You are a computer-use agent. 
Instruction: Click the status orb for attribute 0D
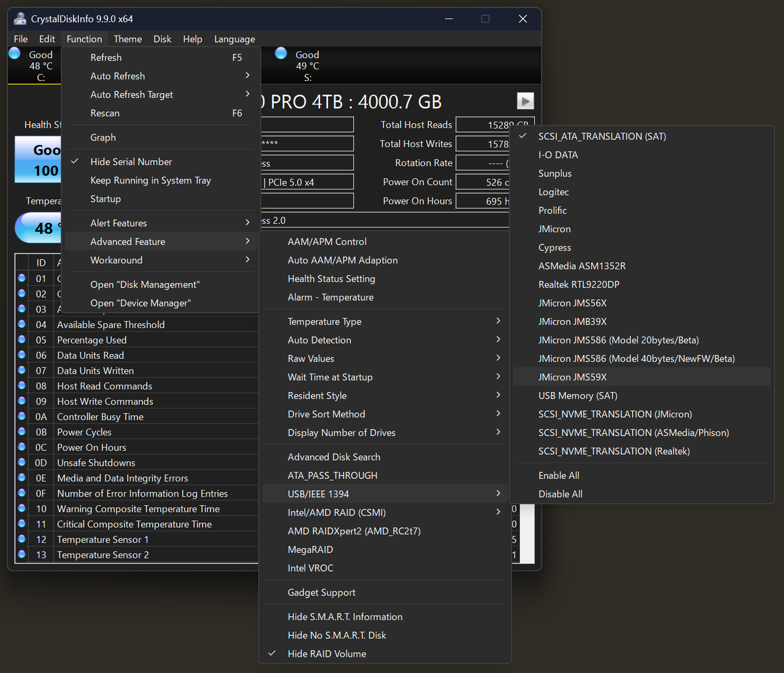[x=22, y=462]
